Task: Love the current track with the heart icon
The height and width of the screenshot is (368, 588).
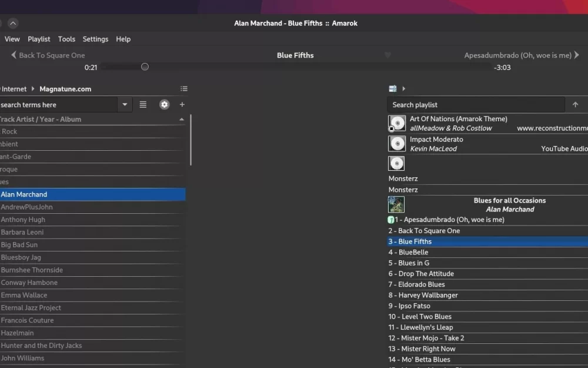Action: [x=387, y=55]
